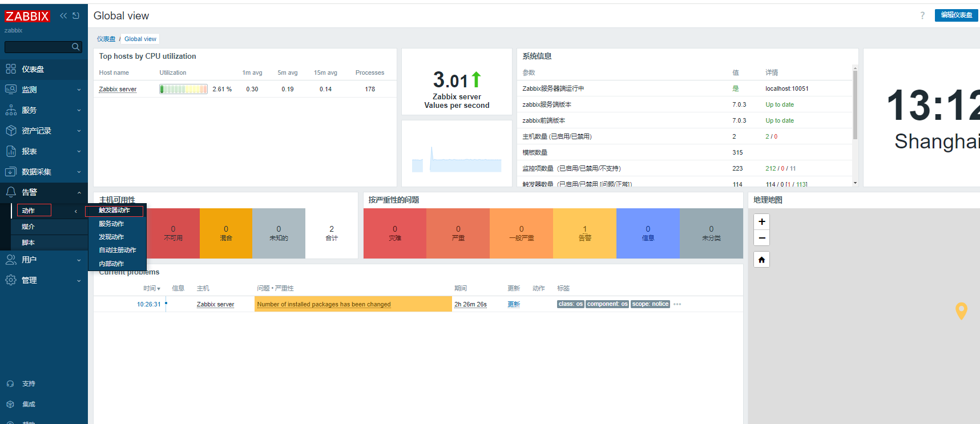Click the orange 混合 mixed hosts tile
980x424 pixels.
(x=226, y=233)
